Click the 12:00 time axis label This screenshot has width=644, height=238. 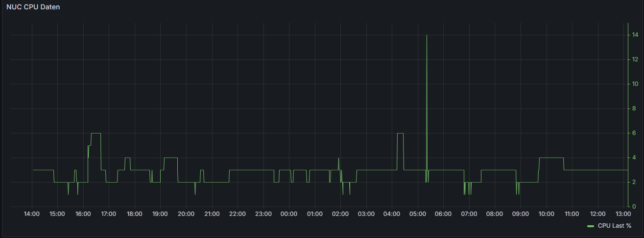coord(597,214)
